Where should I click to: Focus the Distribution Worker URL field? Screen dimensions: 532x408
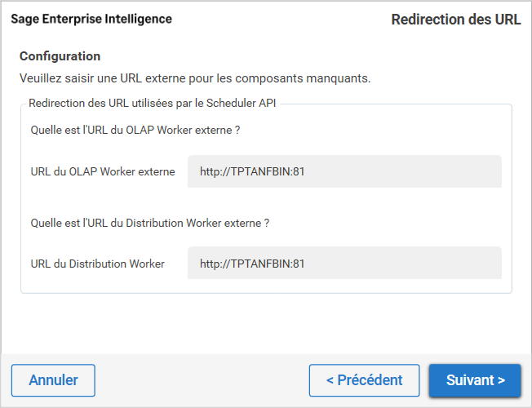pyautogui.click(x=344, y=264)
